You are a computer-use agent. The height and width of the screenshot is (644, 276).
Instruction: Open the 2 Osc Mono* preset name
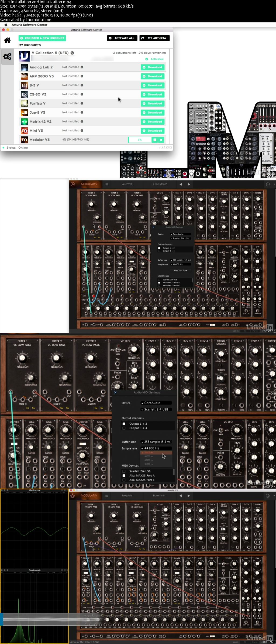pos(160,184)
